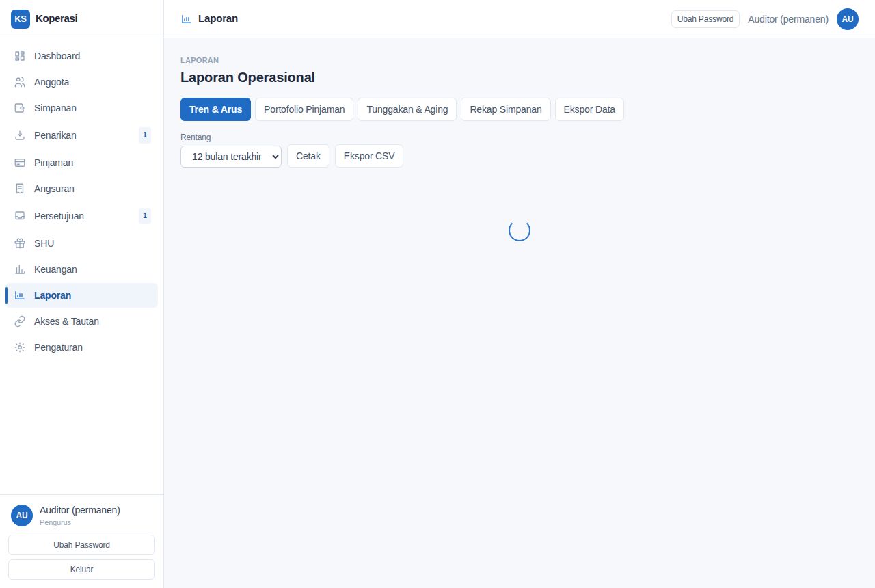Screen dimensions: 875x588
Task: Click the SHU gift icon
Action: 20,243
